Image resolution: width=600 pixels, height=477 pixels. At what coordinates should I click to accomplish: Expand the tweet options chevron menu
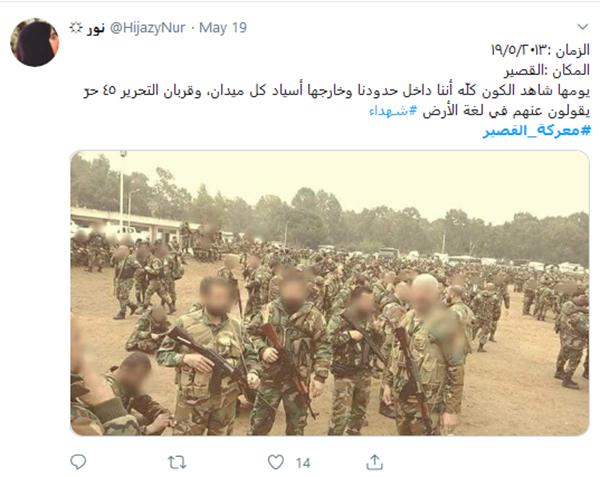[x=582, y=27]
